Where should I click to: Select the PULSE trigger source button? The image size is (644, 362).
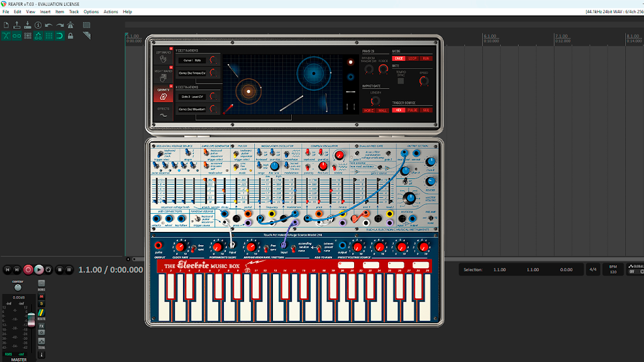(x=413, y=110)
